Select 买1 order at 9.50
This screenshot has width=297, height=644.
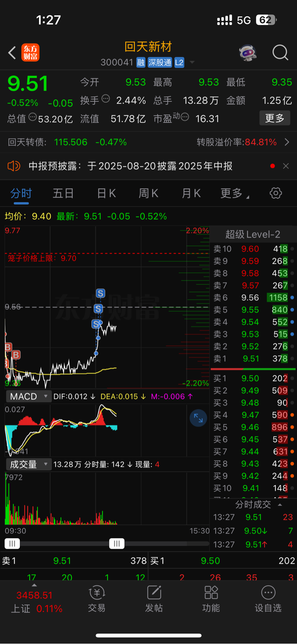coord(253,378)
